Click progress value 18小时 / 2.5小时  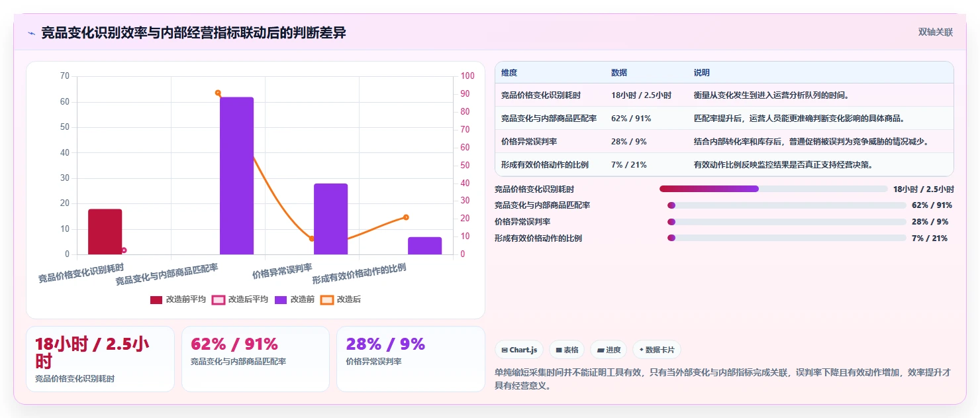(923, 189)
